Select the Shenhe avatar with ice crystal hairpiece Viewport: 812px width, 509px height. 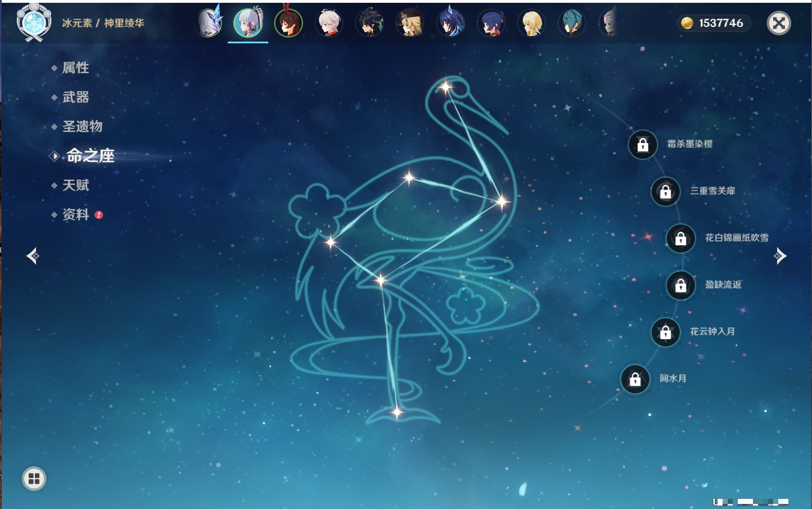[209, 23]
